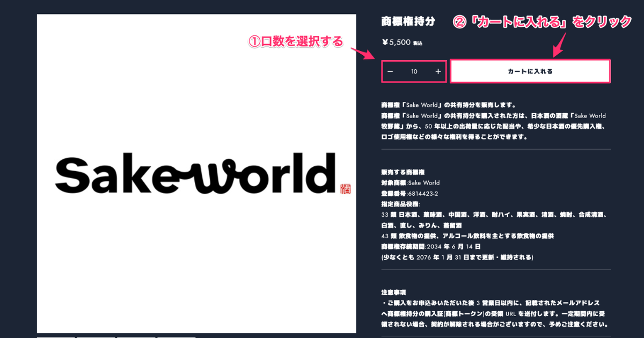Click the 販売する商標権 heading
The image size is (644, 338).
(x=403, y=172)
